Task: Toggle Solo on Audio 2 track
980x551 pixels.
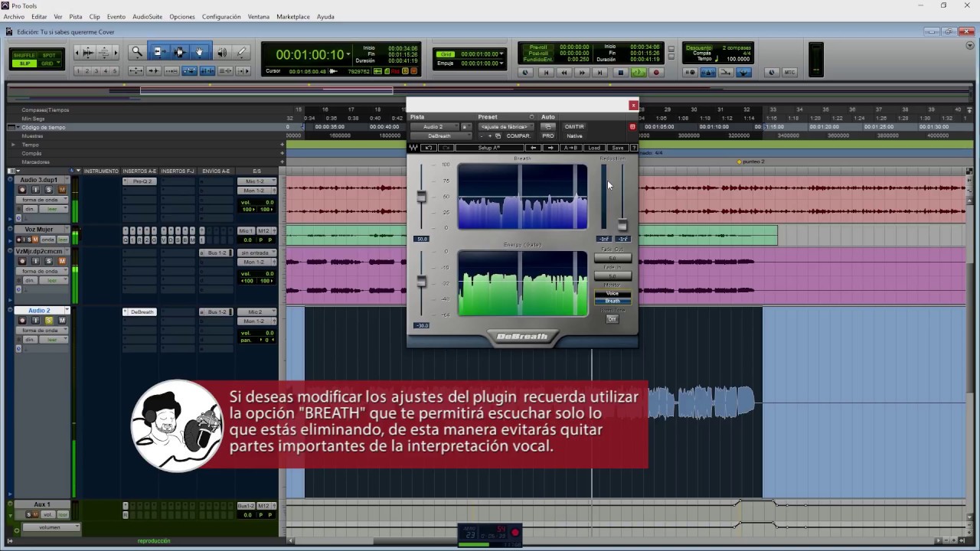Action: point(49,321)
